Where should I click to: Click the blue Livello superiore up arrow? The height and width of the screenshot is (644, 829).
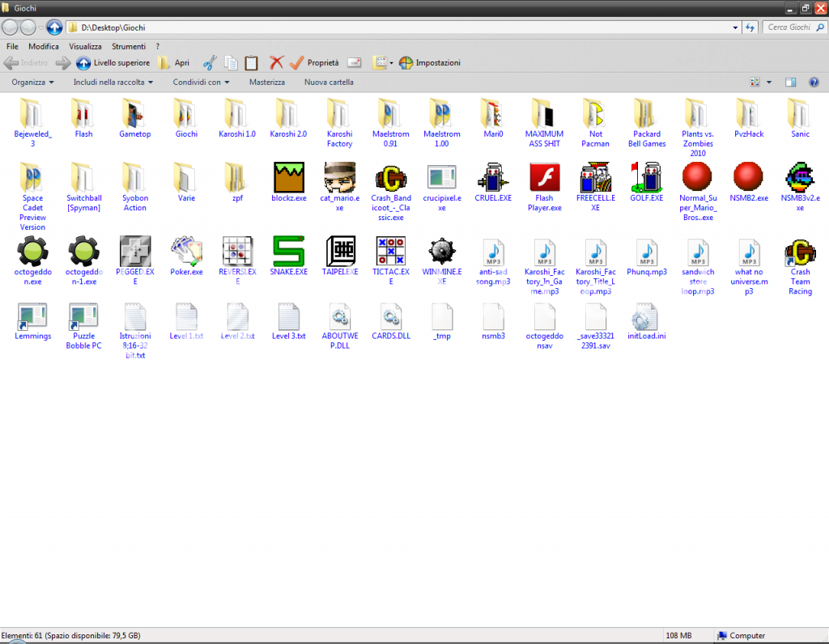83,62
